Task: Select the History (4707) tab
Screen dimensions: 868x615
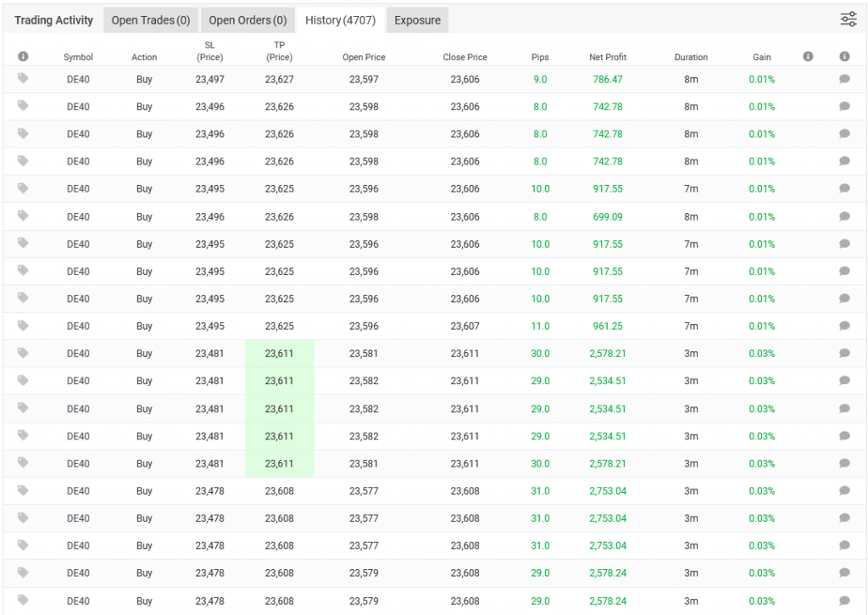Action: (340, 20)
